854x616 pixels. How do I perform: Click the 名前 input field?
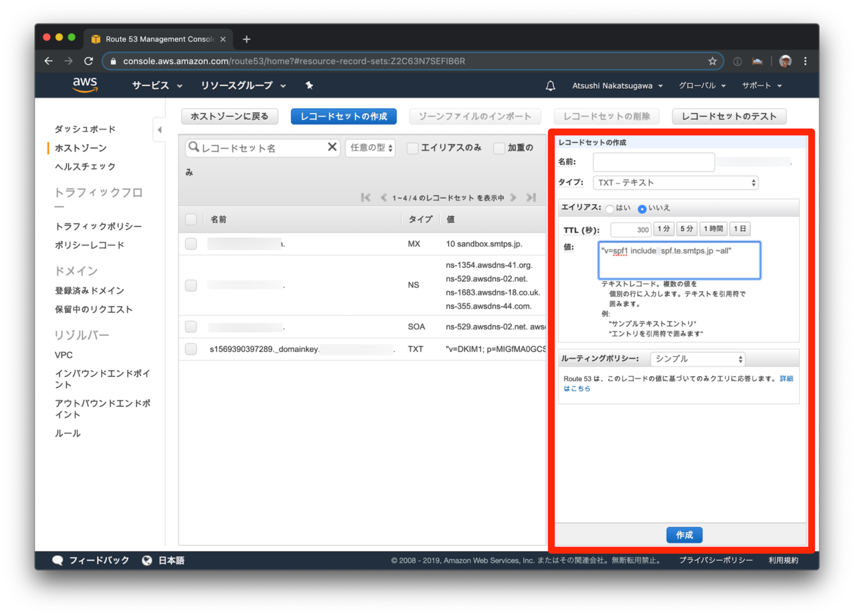[653, 162]
